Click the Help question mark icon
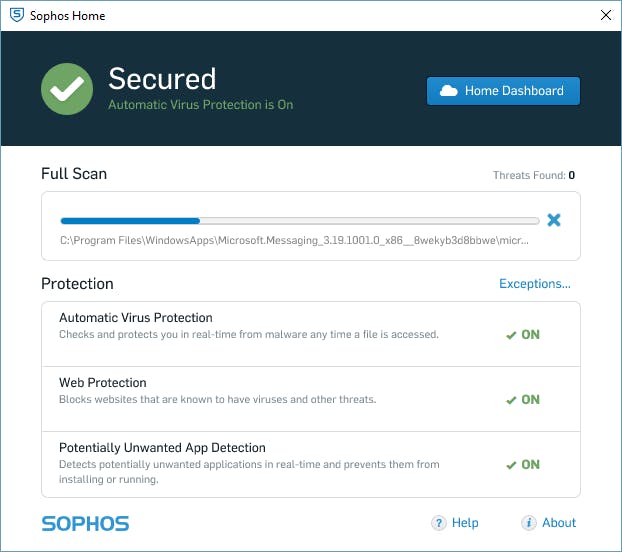622x552 pixels. coord(438,523)
